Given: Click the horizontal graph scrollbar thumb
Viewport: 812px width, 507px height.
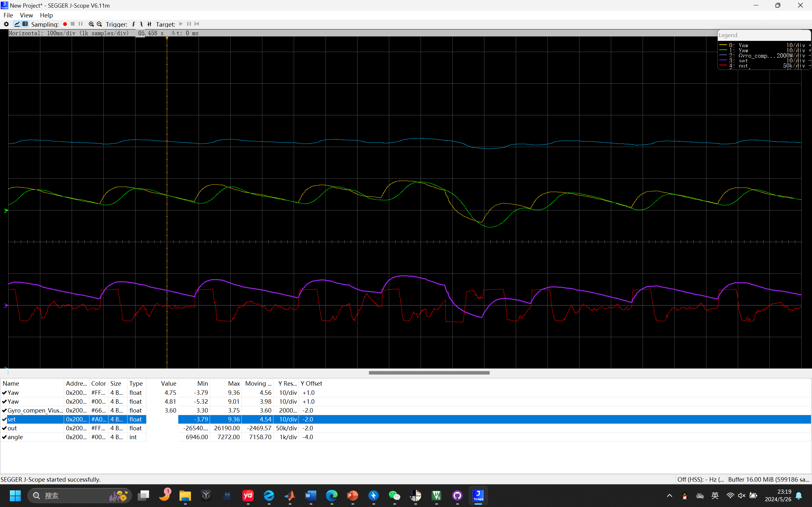Looking at the screenshot, I should tap(429, 373).
